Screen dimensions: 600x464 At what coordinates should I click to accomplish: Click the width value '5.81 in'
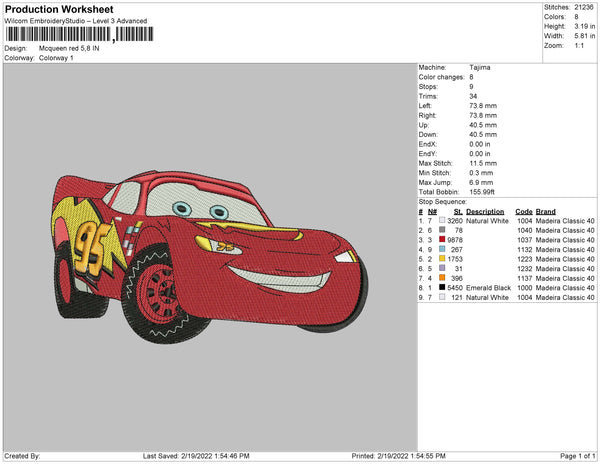pyautogui.click(x=585, y=36)
